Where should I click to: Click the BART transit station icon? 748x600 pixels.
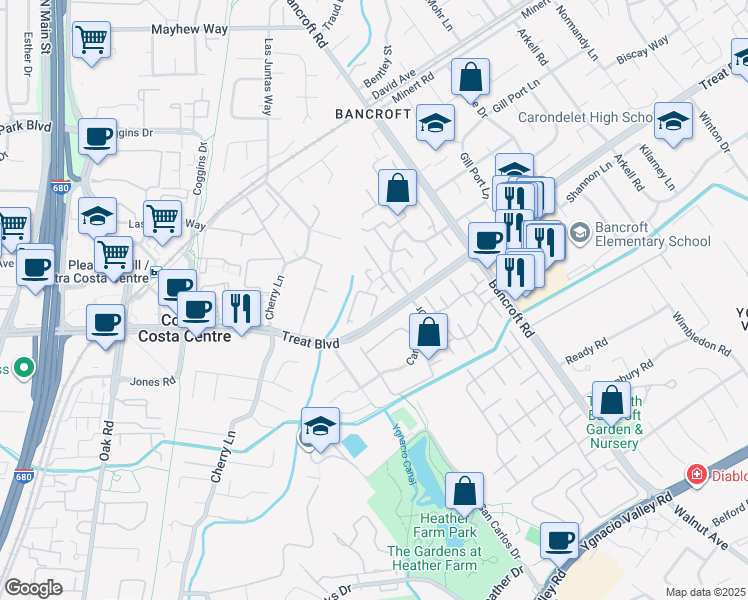[x=156, y=272]
